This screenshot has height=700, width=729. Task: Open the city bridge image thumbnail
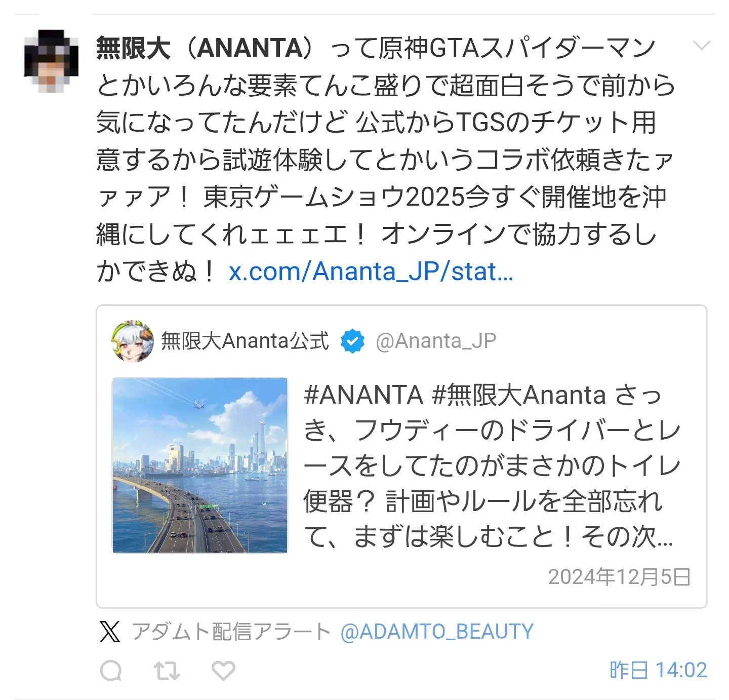pos(200,465)
